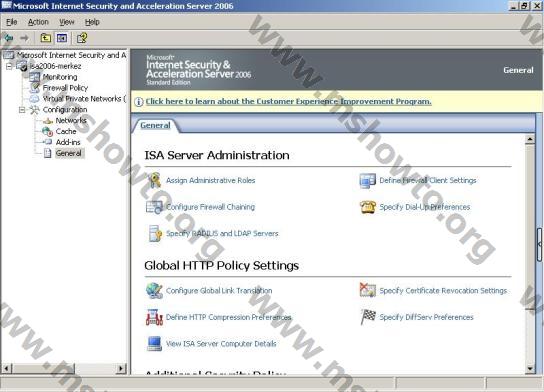Click the Configure Firewall Chaining icon
Image resolution: width=544 pixels, height=392 pixels.
click(x=154, y=207)
